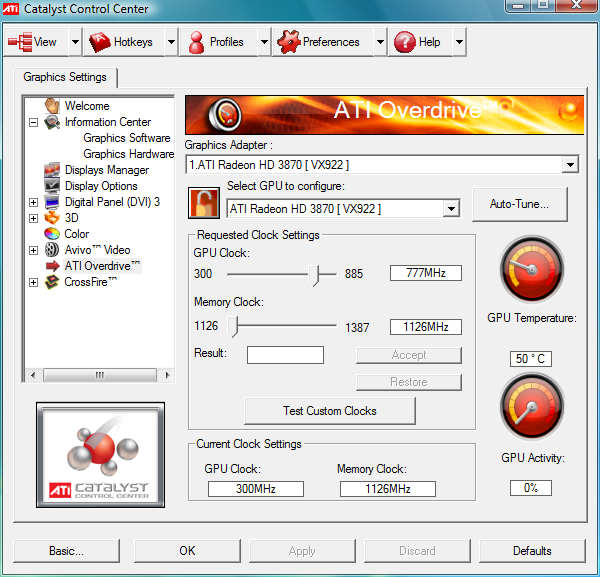Click the Basic... button
Viewport: 600px width, 577px height.
click(66, 551)
